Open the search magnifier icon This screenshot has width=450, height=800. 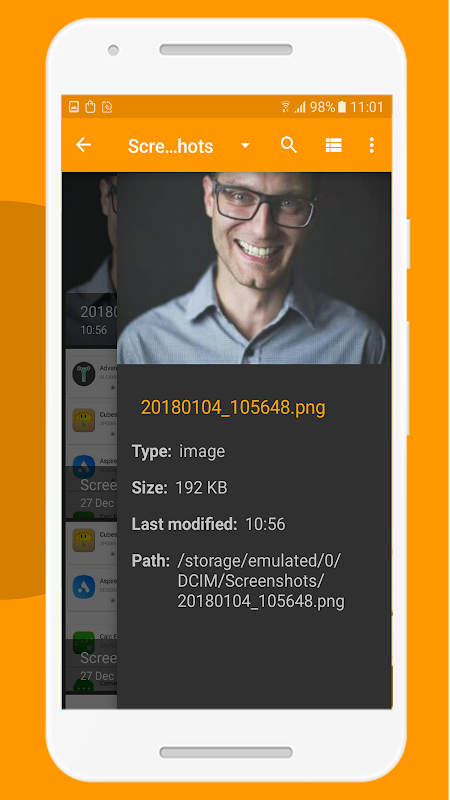[x=289, y=145]
